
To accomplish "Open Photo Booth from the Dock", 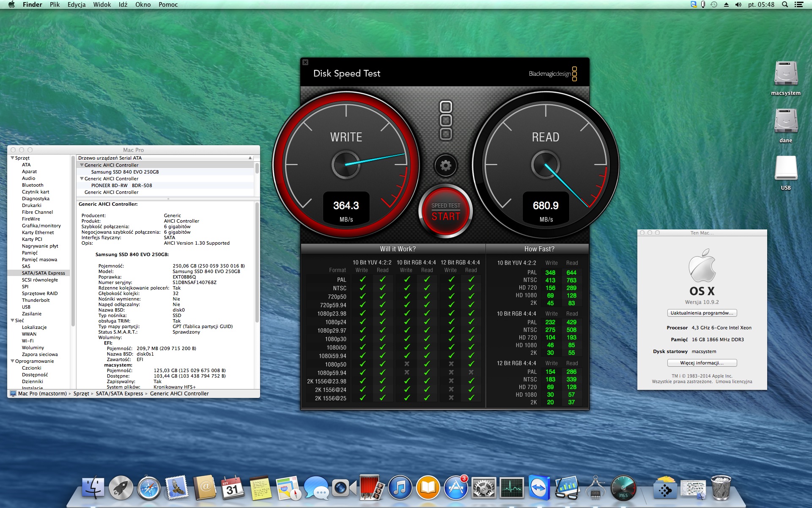I will [x=372, y=488].
